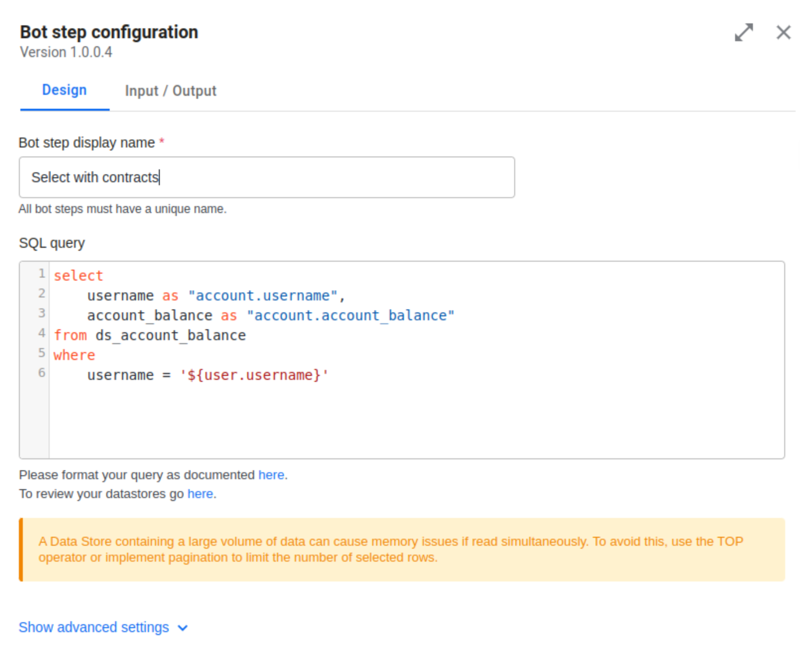Click the 'All bot steps must have a unique name' hint
The width and height of the screenshot is (812, 651).
click(x=123, y=209)
